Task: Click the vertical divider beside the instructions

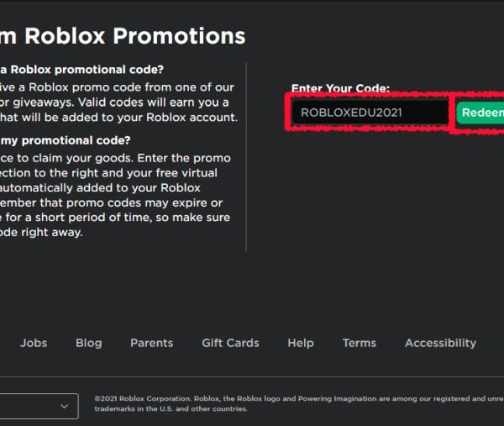Action: tap(246, 156)
